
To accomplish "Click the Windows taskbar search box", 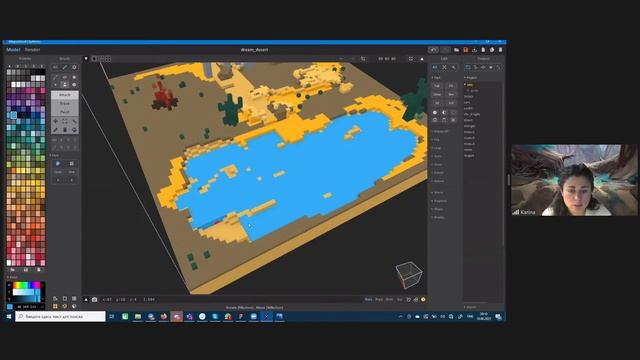I will (60, 316).
